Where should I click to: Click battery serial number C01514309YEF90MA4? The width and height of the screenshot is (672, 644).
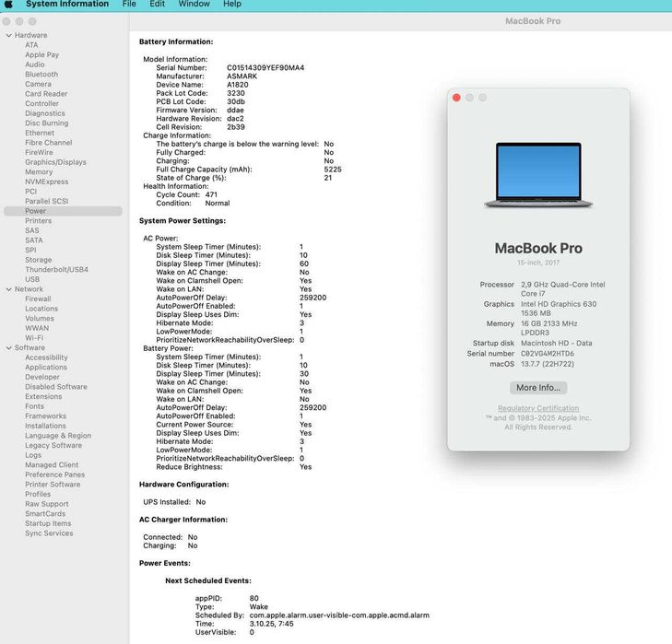click(265, 67)
